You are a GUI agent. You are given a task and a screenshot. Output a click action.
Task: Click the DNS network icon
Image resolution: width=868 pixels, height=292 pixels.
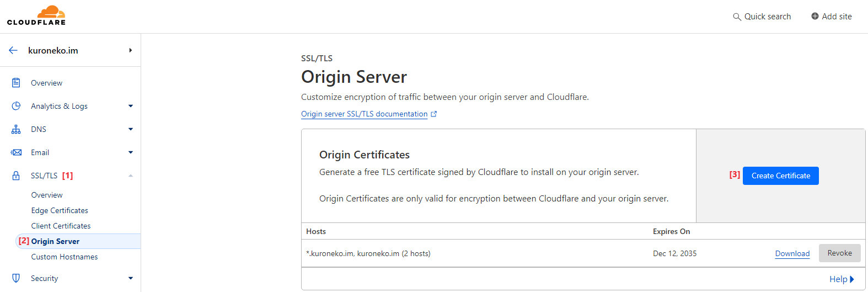[16, 129]
